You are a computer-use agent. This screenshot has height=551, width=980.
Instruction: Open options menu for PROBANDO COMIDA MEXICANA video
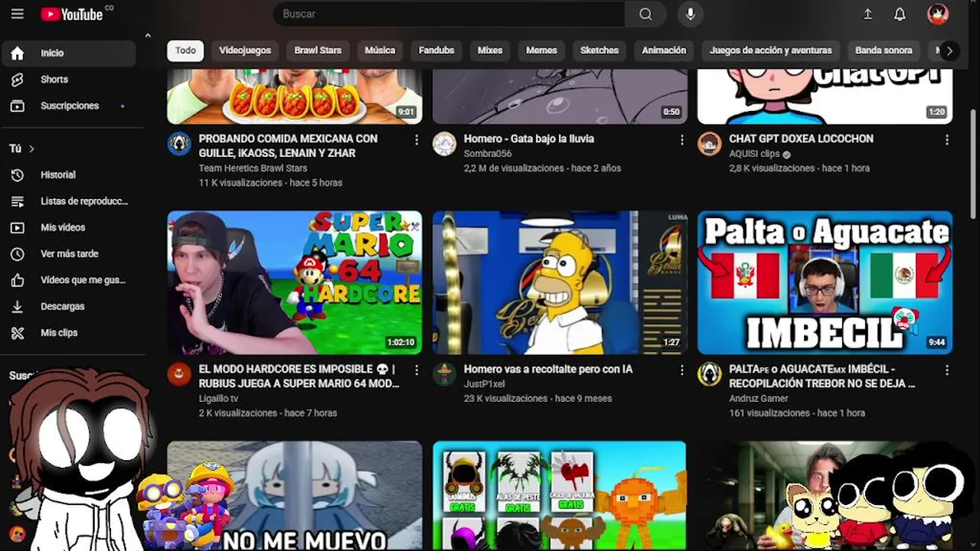[x=416, y=140]
